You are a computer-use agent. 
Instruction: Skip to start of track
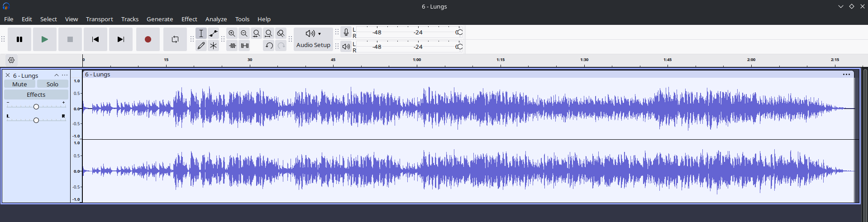(x=95, y=39)
